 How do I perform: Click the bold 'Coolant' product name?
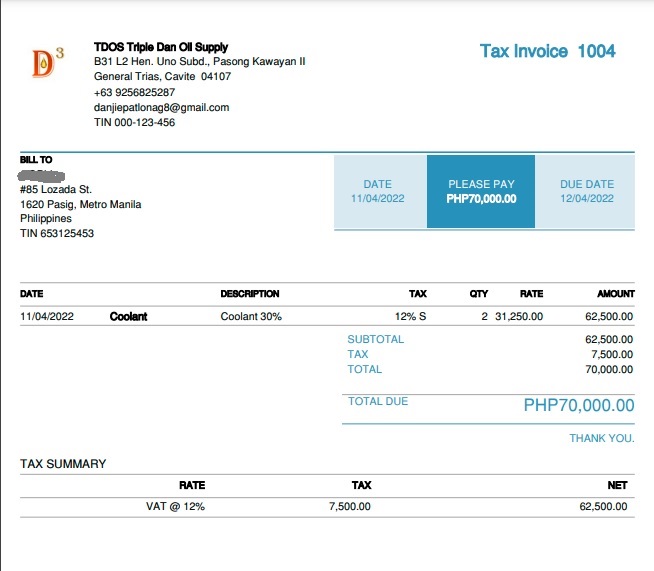coord(128,317)
